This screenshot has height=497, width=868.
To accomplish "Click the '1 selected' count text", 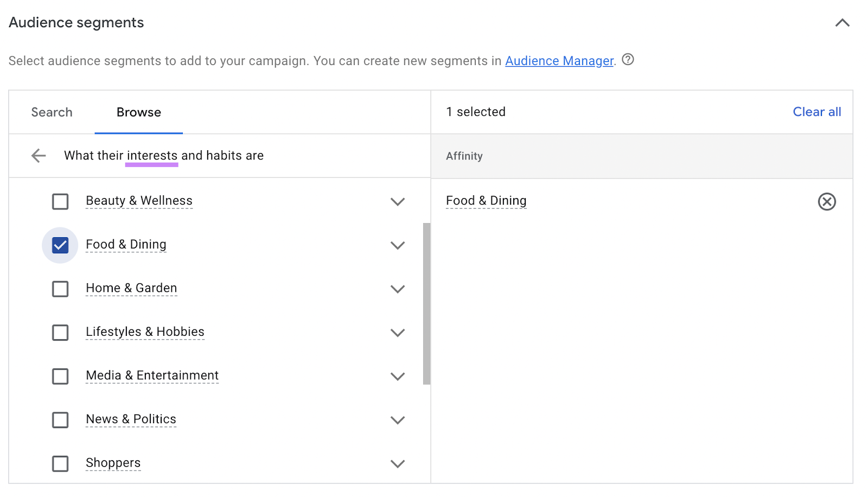I will [476, 112].
